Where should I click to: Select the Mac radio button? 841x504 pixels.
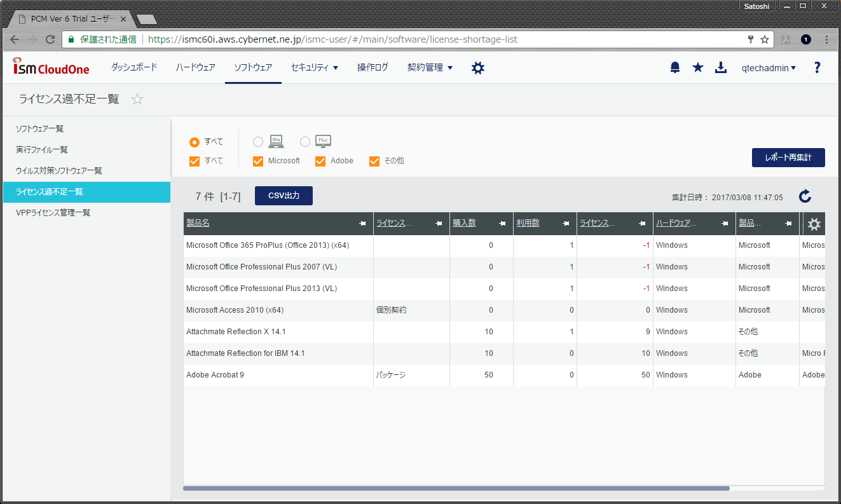tap(305, 142)
